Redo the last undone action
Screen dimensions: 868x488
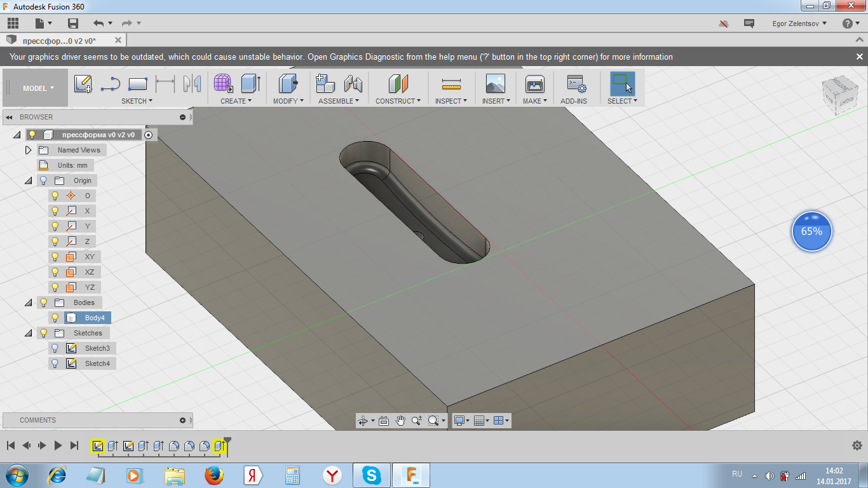[127, 24]
